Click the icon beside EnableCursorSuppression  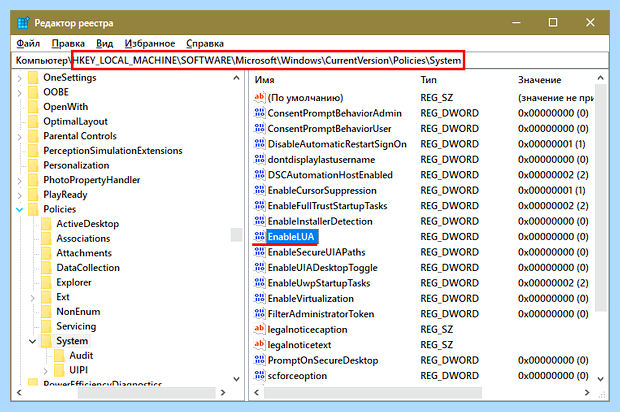259,190
